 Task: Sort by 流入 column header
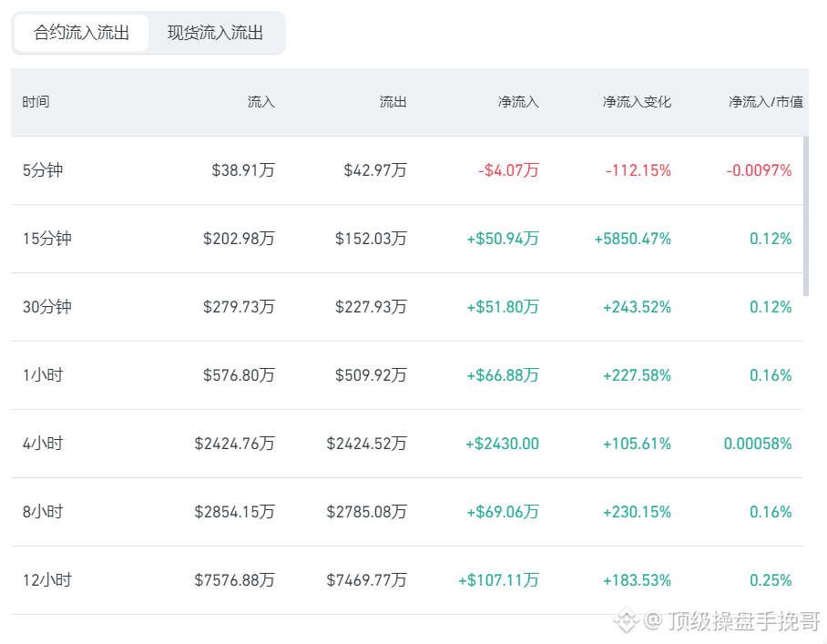pyautogui.click(x=261, y=102)
